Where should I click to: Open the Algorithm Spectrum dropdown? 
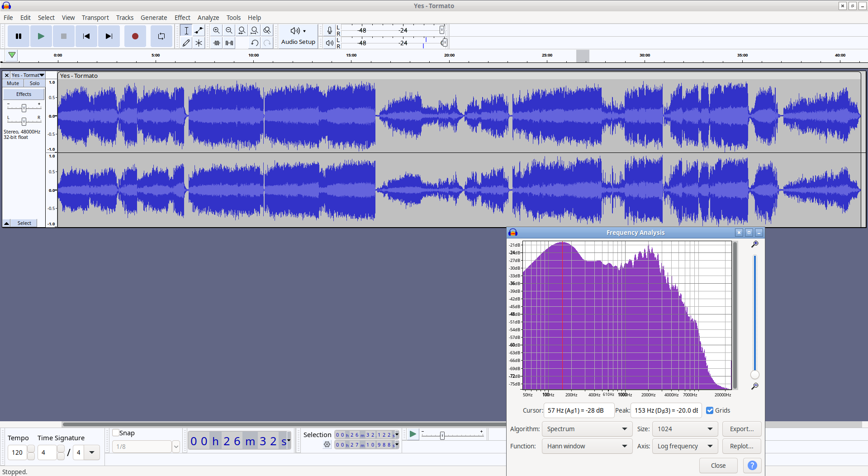pos(587,429)
